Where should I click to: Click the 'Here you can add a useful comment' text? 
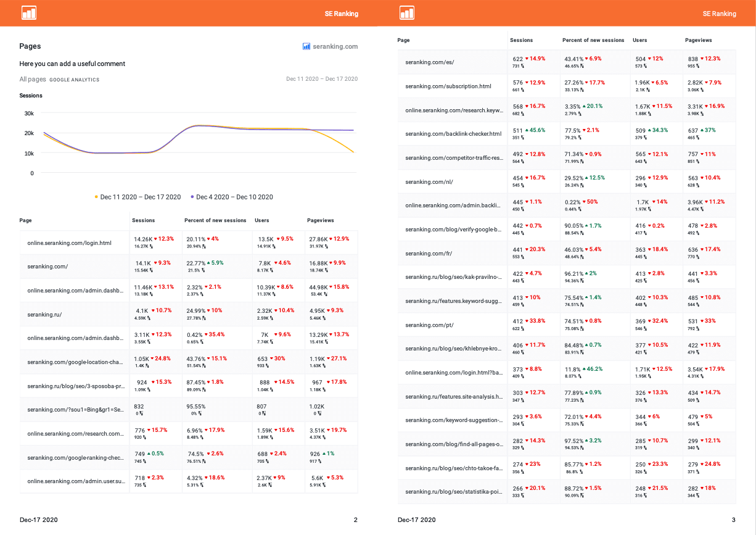(x=72, y=64)
